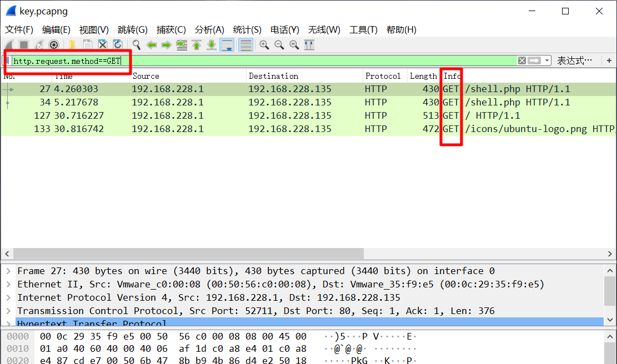Image resolution: width=617 pixels, height=364 pixels.
Task: Go forward in packet history
Action: [x=167, y=45]
